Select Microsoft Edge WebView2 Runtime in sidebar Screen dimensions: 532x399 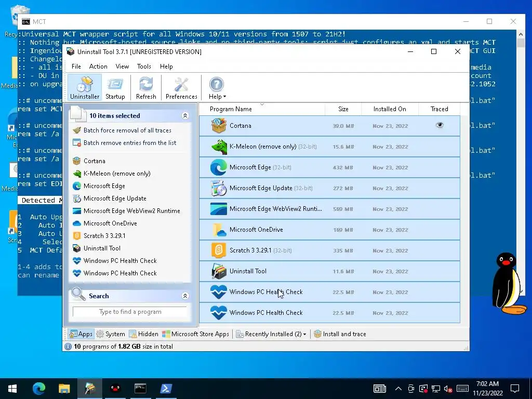coord(131,211)
